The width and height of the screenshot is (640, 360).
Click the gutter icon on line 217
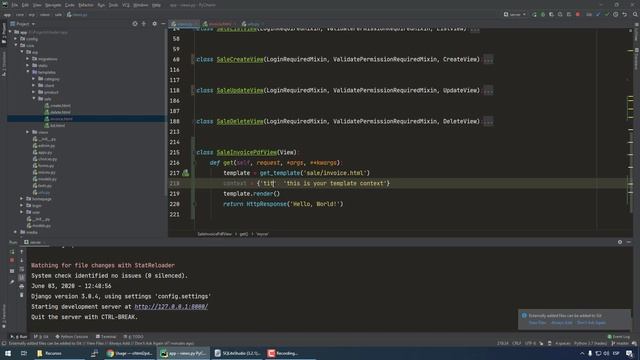(186, 173)
